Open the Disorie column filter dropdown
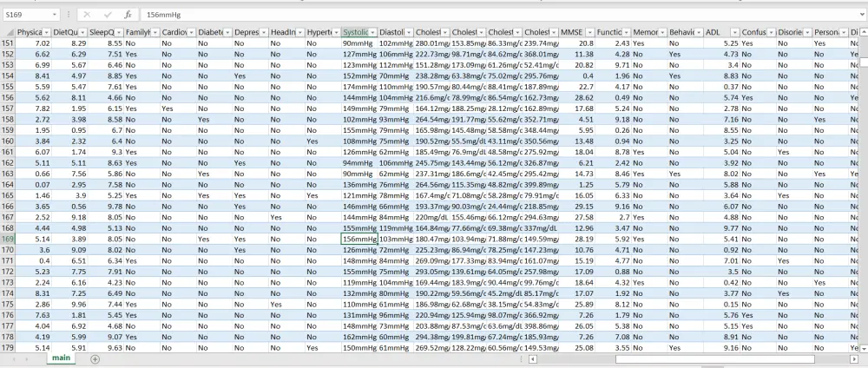The image size is (868, 368). tap(807, 32)
